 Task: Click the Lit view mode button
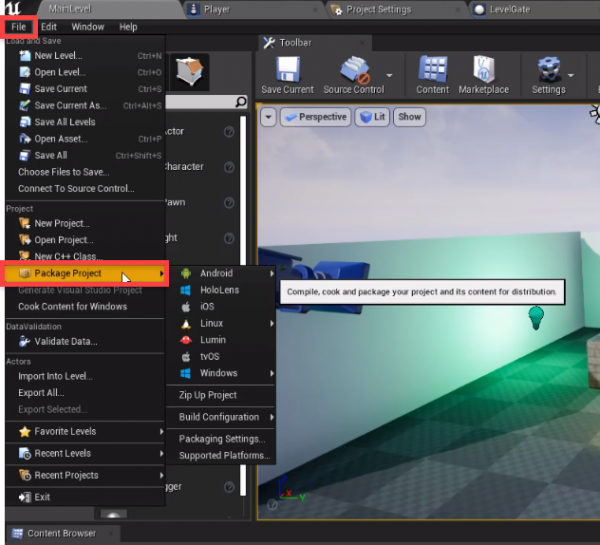click(372, 117)
